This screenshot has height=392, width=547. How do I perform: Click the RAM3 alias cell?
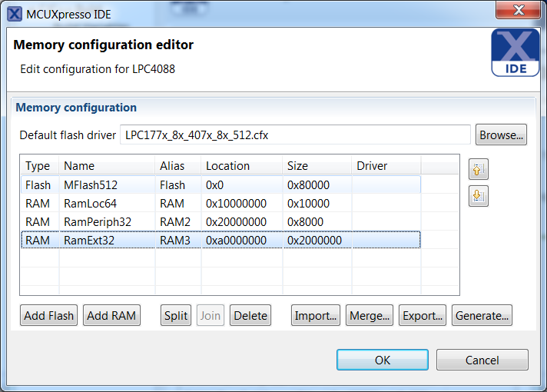(178, 240)
